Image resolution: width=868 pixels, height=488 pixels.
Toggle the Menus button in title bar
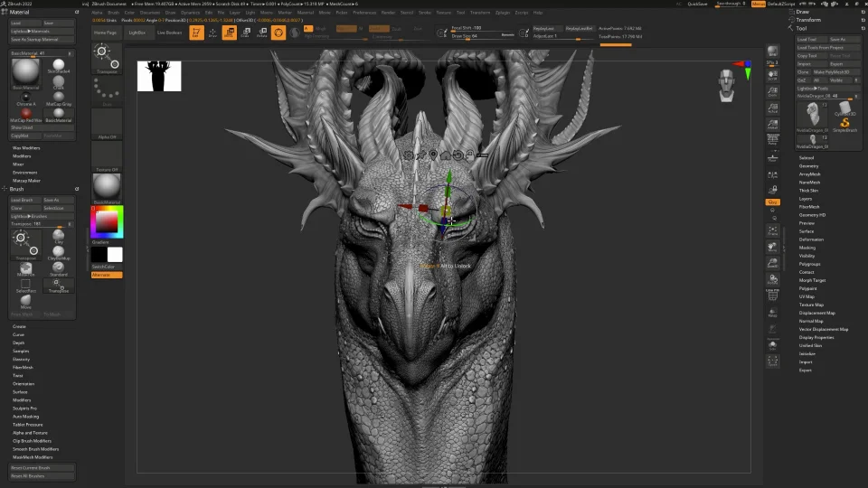tap(758, 4)
